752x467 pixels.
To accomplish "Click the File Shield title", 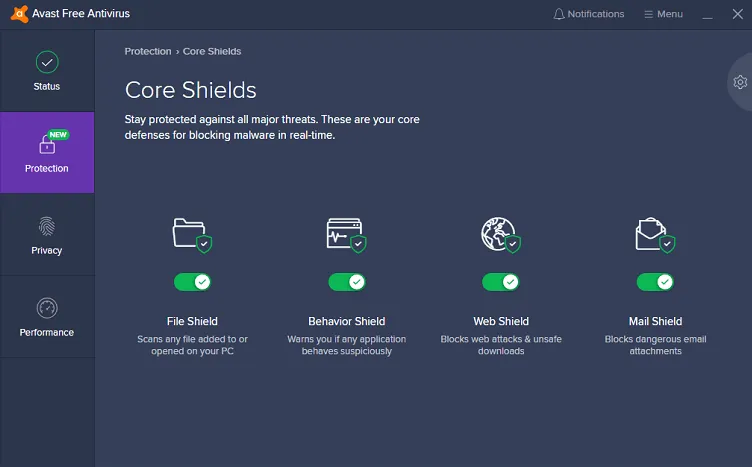I will coord(192,321).
